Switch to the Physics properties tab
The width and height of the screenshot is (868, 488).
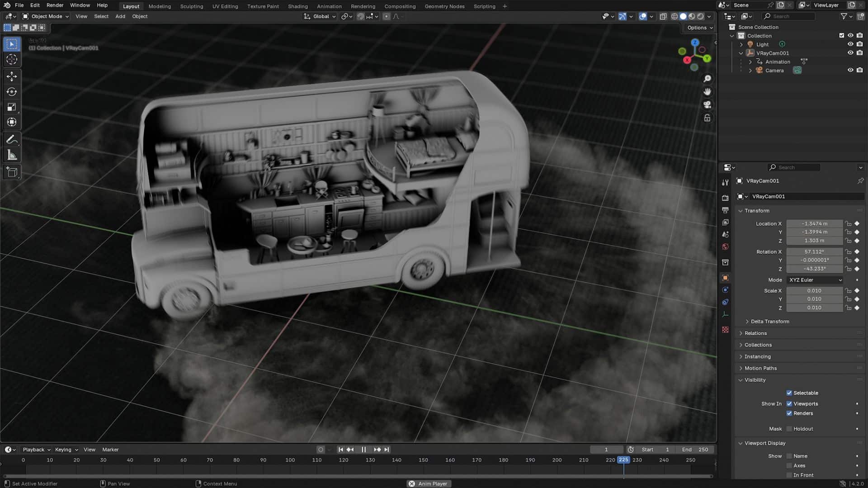click(x=725, y=302)
